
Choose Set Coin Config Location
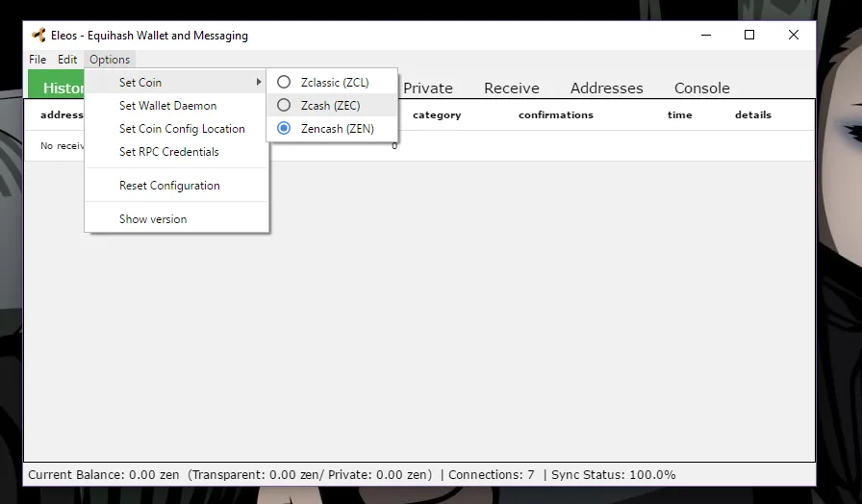coord(177,129)
